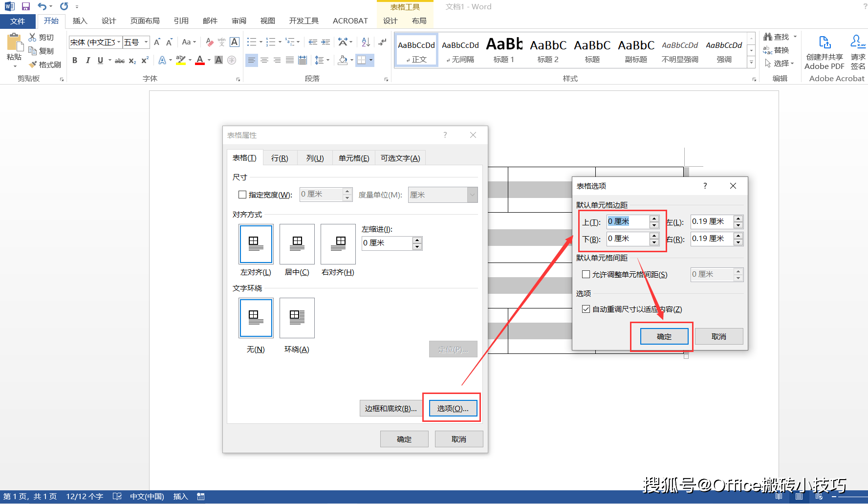Select text wrapping Around (环绕) option

(297, 318)
